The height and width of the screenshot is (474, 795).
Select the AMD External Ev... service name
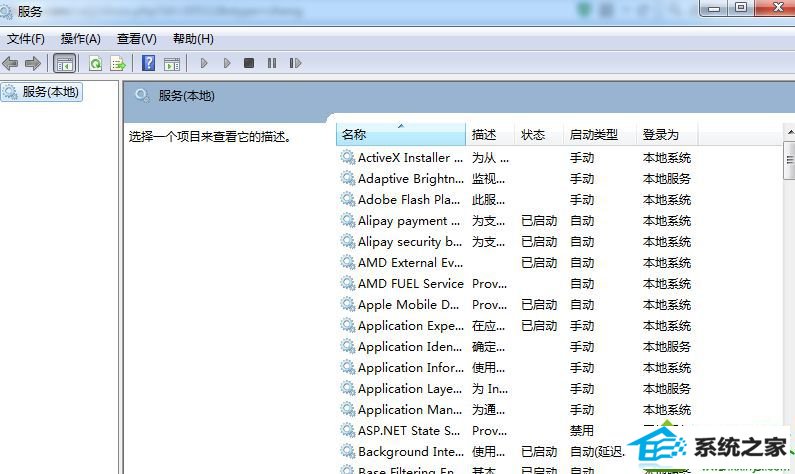click(x=410, y=263)
